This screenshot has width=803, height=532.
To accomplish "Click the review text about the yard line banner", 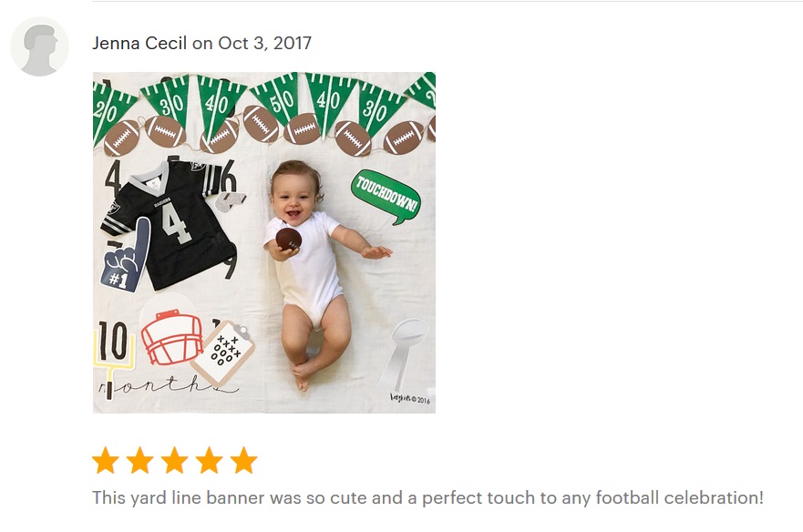I will [x=427, y=497].
